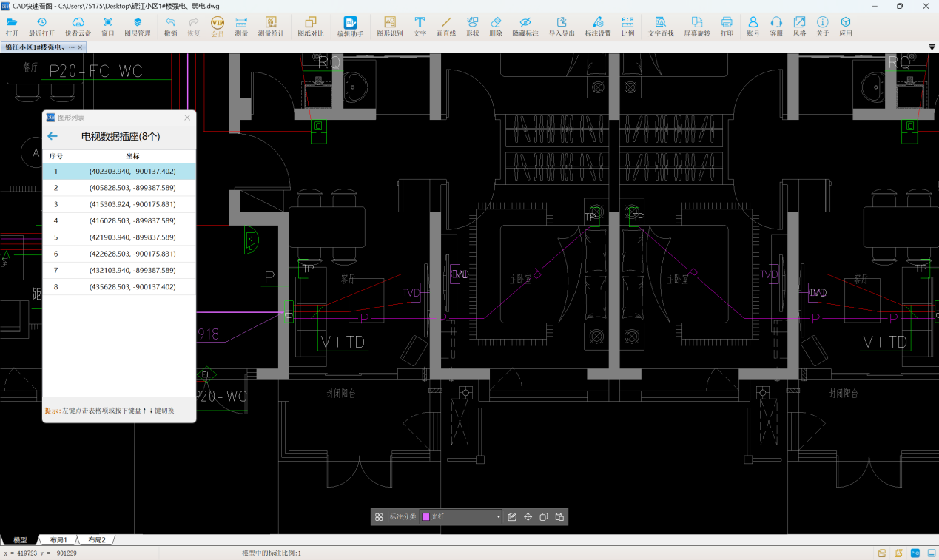Switch to the 锦江小区1#楼强电 document tab
This screenshot has height=560, width=939.
click(x=38, y=47)
